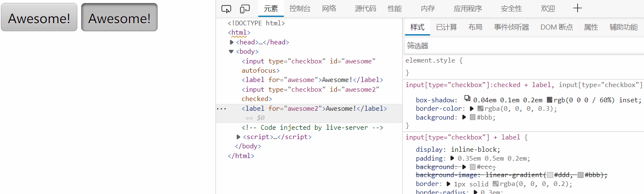
Task: Expand the head element node
Action: tap(232, 42)
